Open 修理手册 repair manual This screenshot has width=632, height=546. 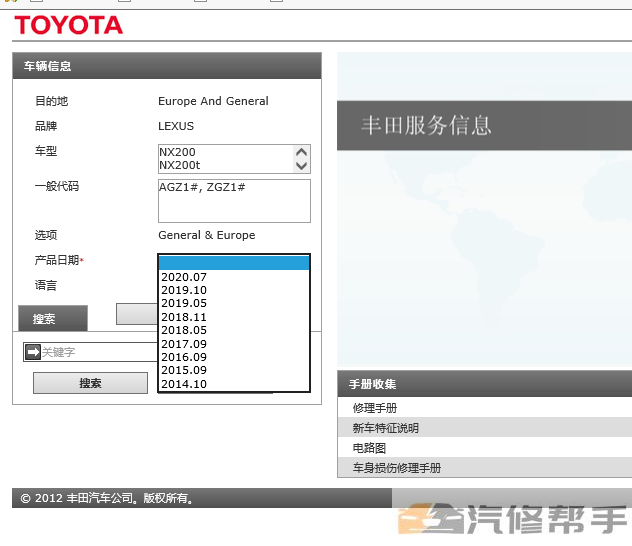click(375, 408)
